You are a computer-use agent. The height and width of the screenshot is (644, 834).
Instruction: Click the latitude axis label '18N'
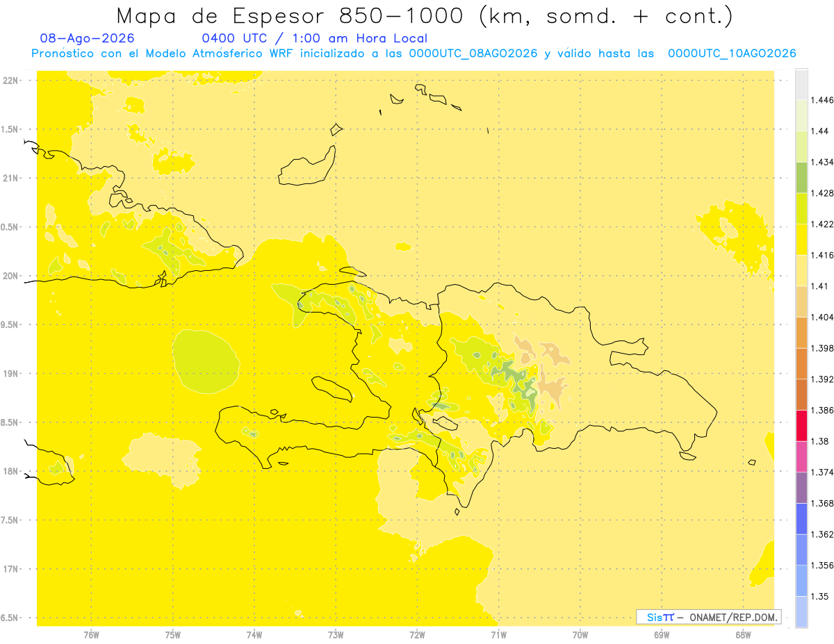[10, 471]
